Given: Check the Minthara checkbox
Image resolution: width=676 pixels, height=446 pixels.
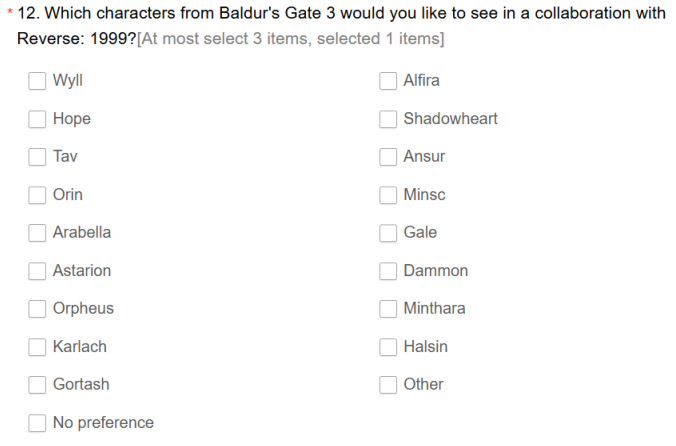Looking at the screenshot, I should 388,309.
